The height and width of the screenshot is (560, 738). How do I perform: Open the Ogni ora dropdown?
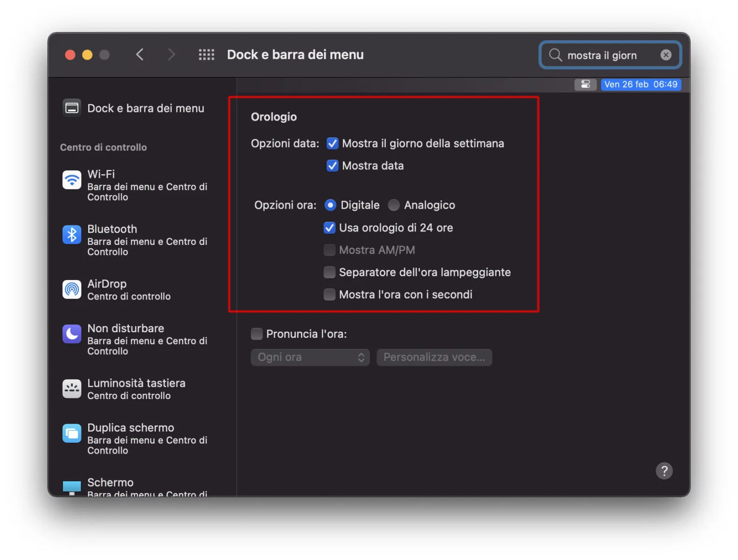pyautogui.click(x=310, y=357)
